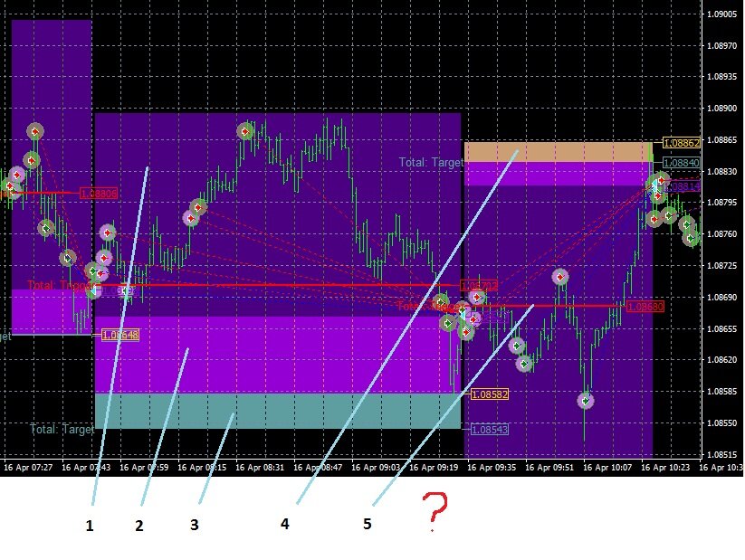Select the 1.08515 price axis value
The height and width of the screenshot is (560, 745).
coord(721,454)
